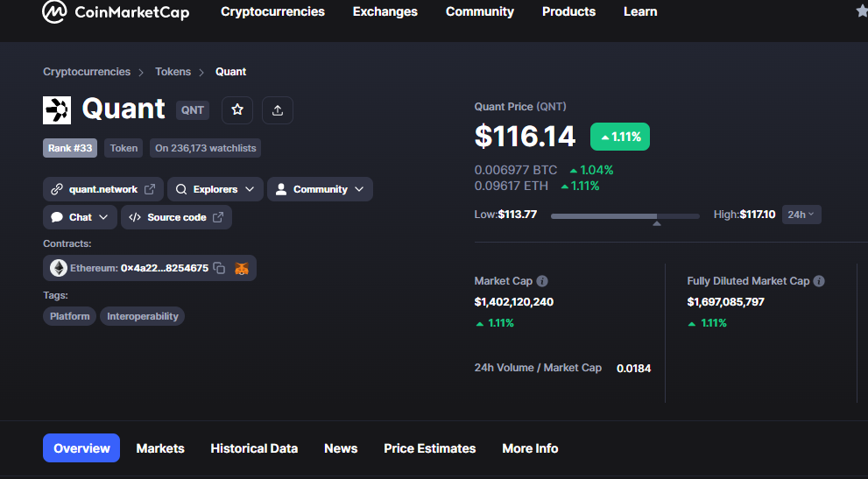The height and width of the screenshot is (479, 868).
Task: Open the 24h time range dropdown
Action: pos(801,215)
